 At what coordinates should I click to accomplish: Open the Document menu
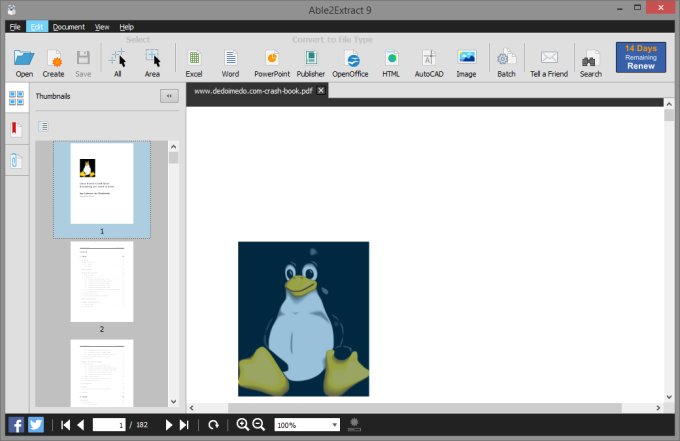[x=69, y=26]
